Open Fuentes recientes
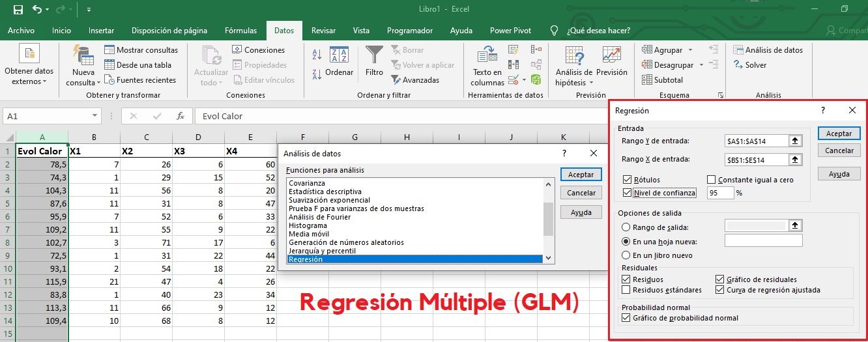This screenshot has height=342, width=868. pos(140,80)
